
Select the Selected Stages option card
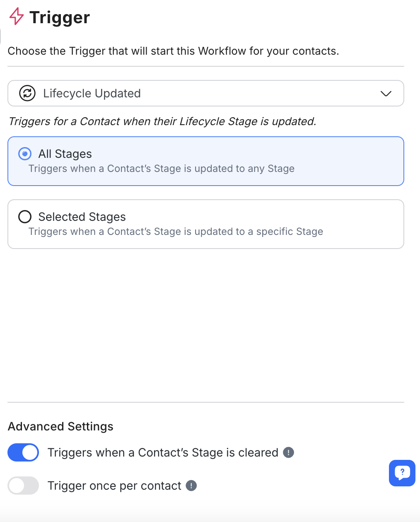tap(206, 224)
